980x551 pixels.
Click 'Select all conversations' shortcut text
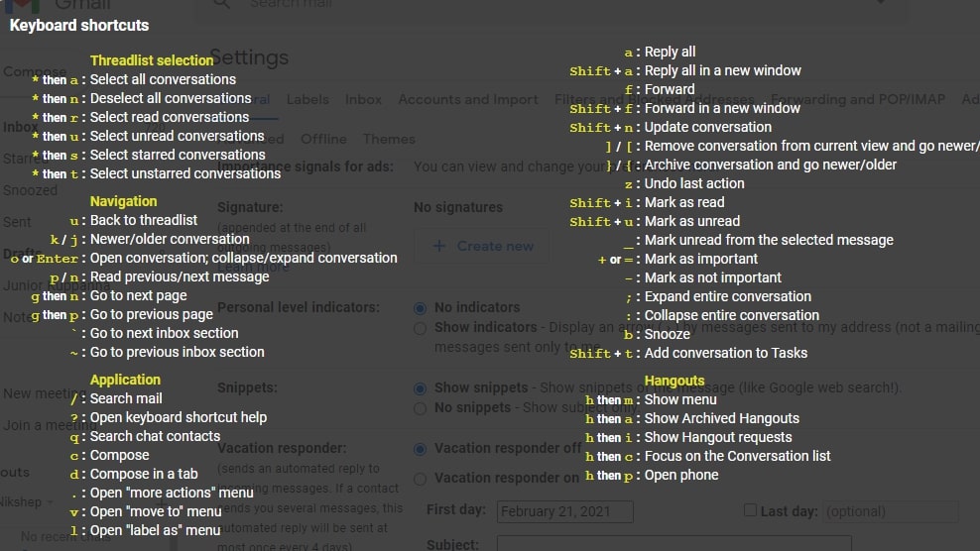coord(163,79)
